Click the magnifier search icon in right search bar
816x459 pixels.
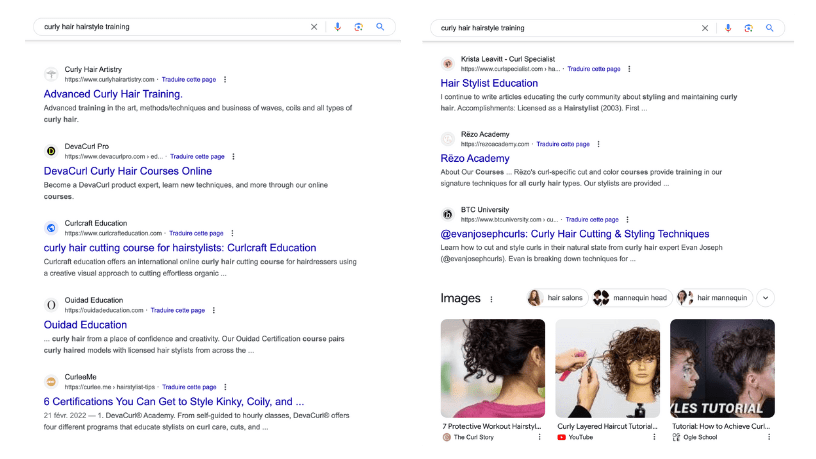(x=770, y=28)
